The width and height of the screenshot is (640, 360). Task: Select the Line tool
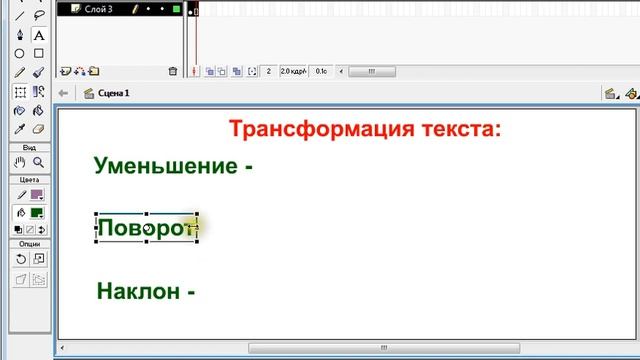19,16
